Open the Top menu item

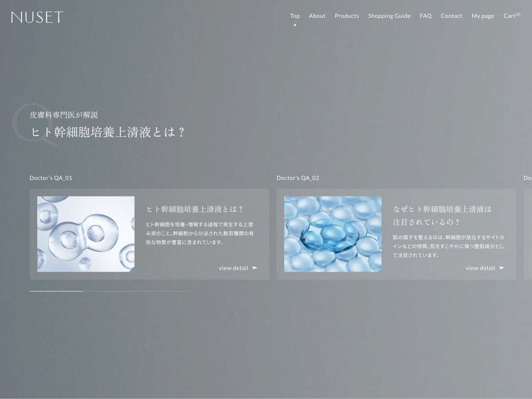295,16
